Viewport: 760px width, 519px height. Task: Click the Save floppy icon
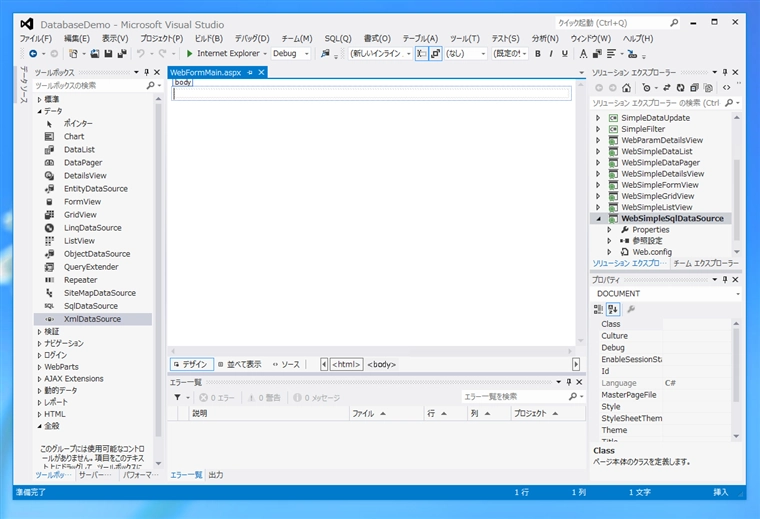coord(108,54)
